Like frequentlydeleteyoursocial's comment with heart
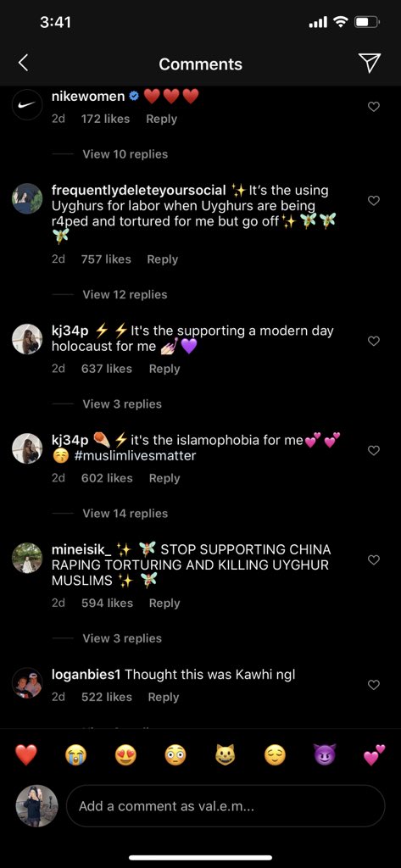401x868 pixels. (x=374, y=201)
